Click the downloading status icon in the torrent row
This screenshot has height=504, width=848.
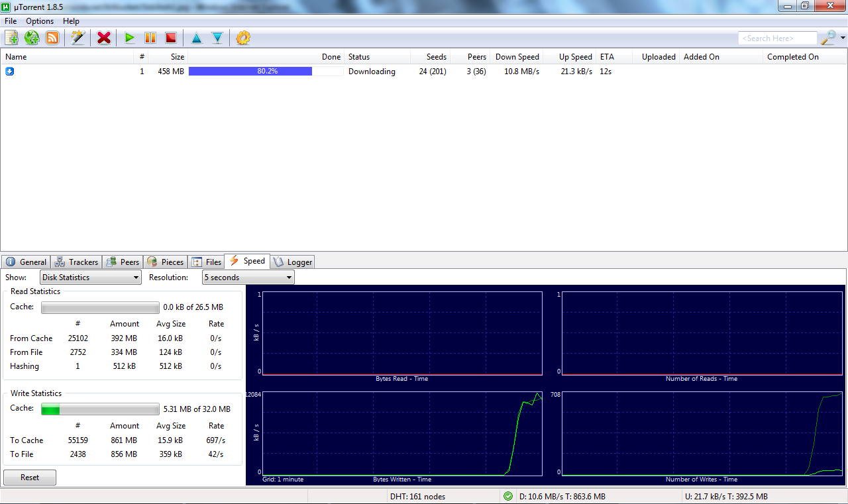click(x=10, y=71)
